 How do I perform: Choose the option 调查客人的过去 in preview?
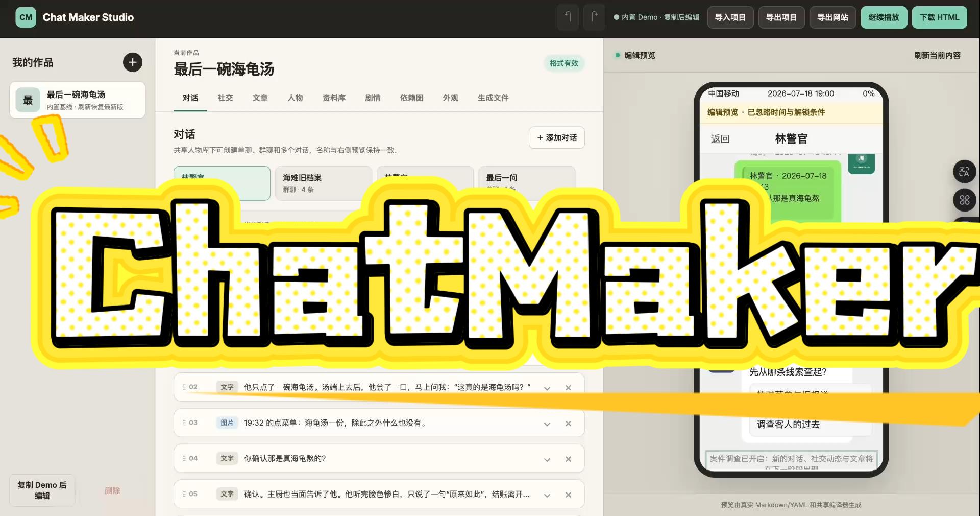[810, 424]
